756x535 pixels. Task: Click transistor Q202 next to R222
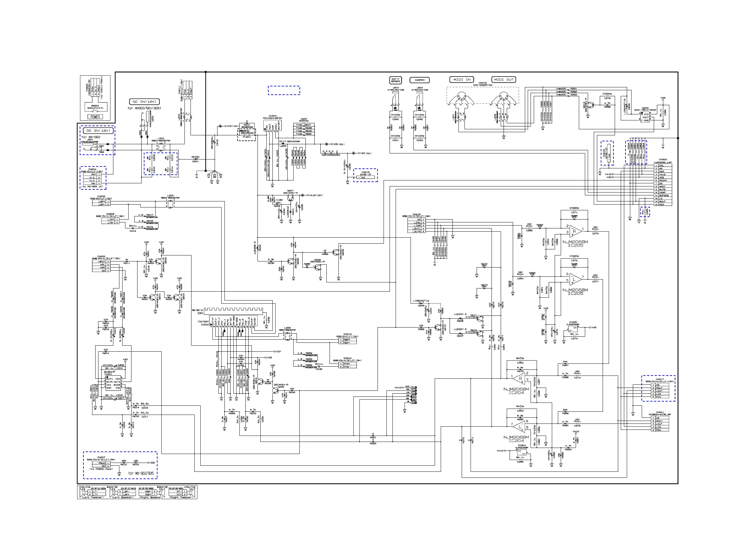pyautogui.click(x=159, y=261)
